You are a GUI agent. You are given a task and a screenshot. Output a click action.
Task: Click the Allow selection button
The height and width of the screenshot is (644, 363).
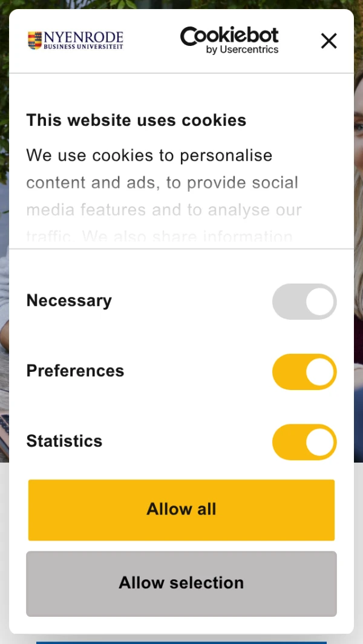(181, 583)
